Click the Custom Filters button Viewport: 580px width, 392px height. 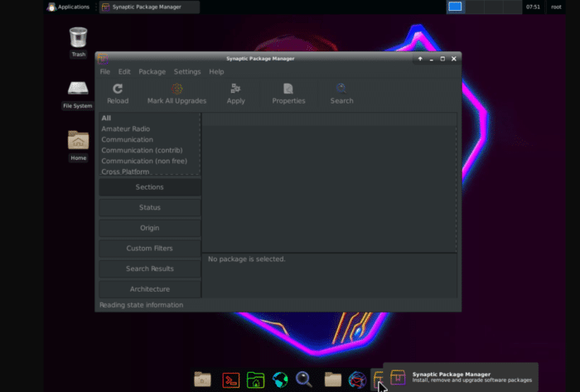pyautogui.click(x=149, y=248)
